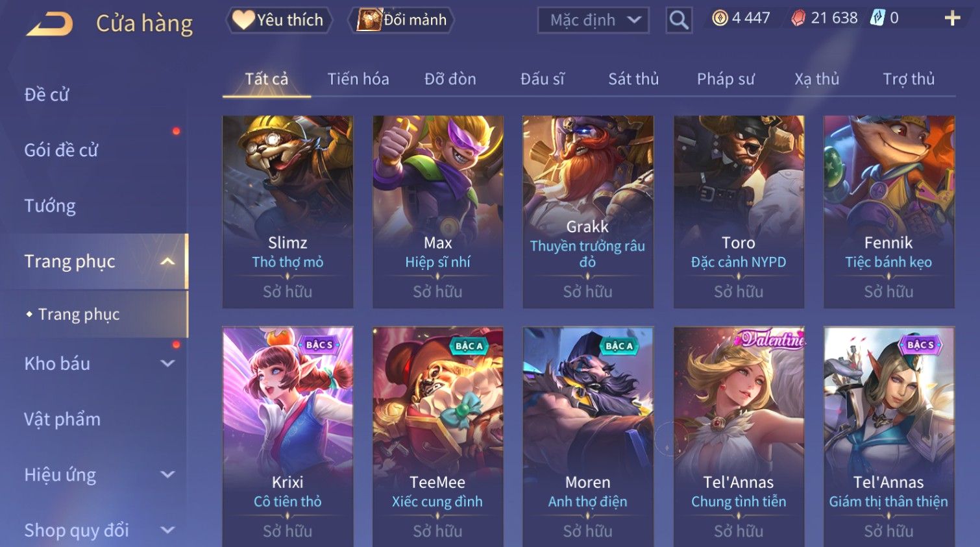Viewport: 980px width, 547px height.
Task: Open the search magnifier icon
Action: 679,21
